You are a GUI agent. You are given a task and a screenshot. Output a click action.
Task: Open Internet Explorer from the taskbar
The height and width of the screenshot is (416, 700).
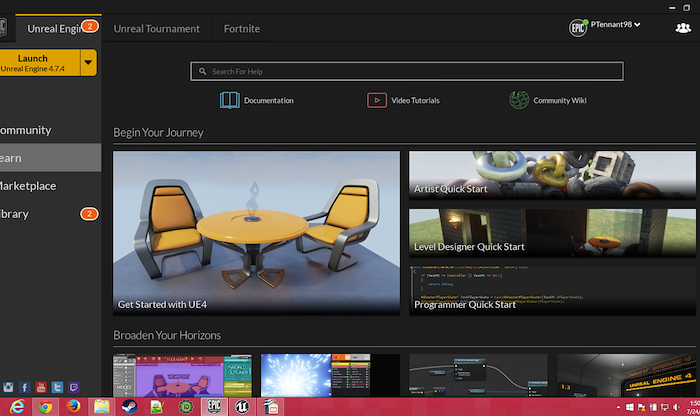pyautogui.click(x=17, y=407)
